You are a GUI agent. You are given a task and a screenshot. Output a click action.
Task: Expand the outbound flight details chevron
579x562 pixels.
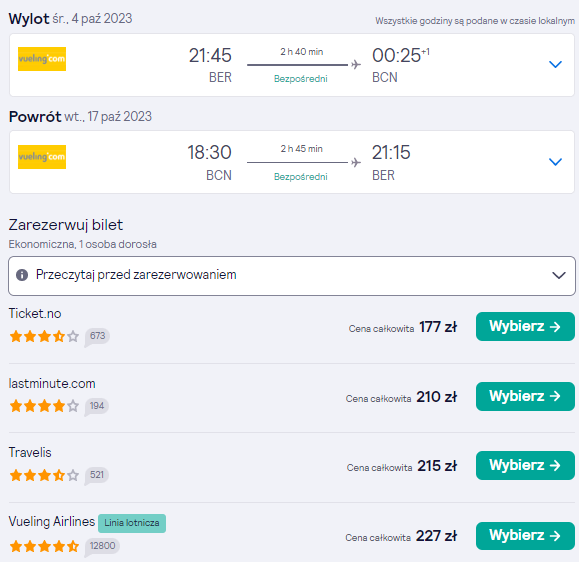click(555, 65)
